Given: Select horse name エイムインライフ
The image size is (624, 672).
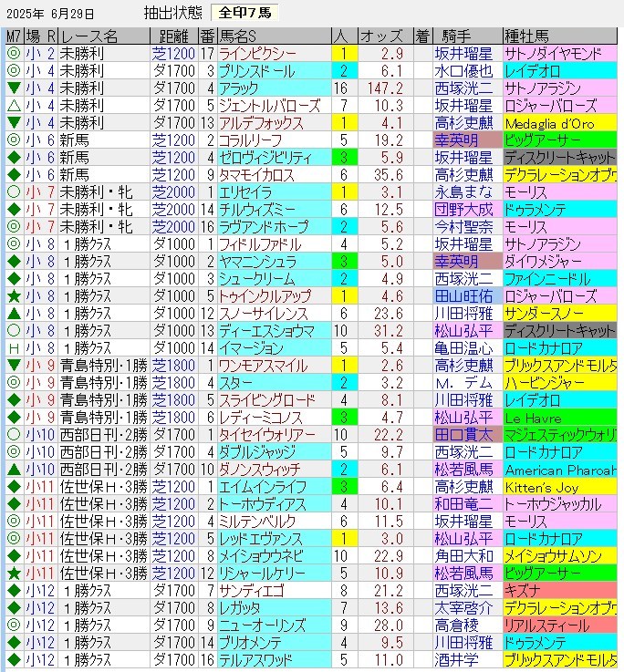Looking at the screenshot, I should [x=263, y=486].
